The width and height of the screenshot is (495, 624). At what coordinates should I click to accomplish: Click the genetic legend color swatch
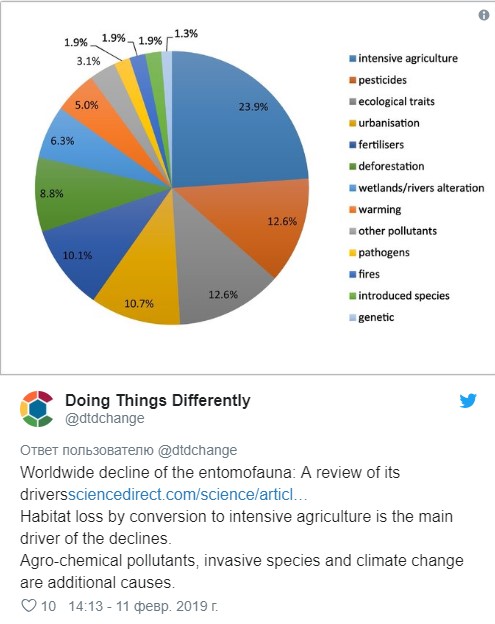tap(353, 318)
